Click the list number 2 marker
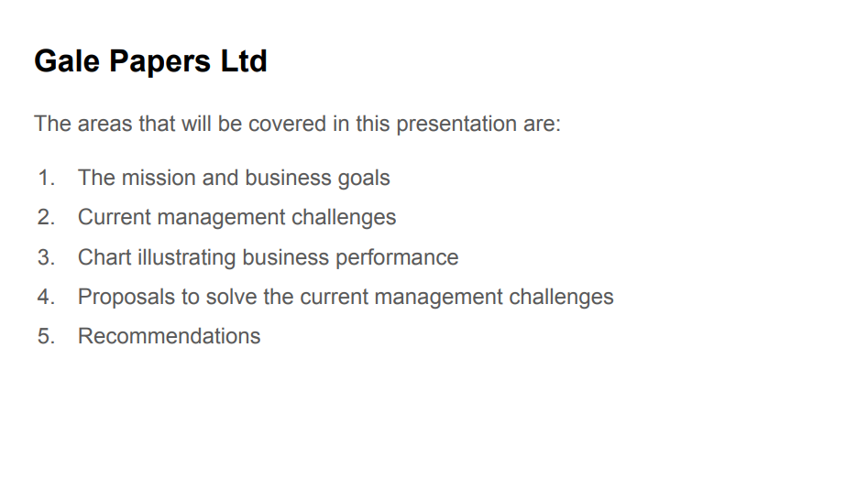868x478 pixels. coord(46,217)
